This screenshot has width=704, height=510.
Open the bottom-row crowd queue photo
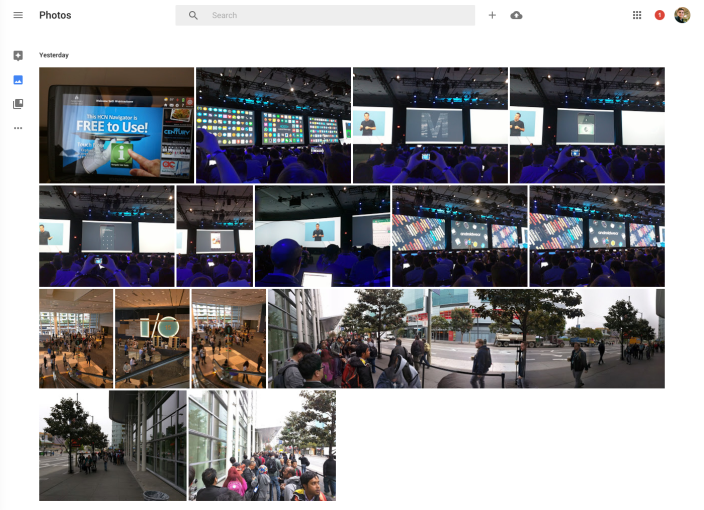262,445
